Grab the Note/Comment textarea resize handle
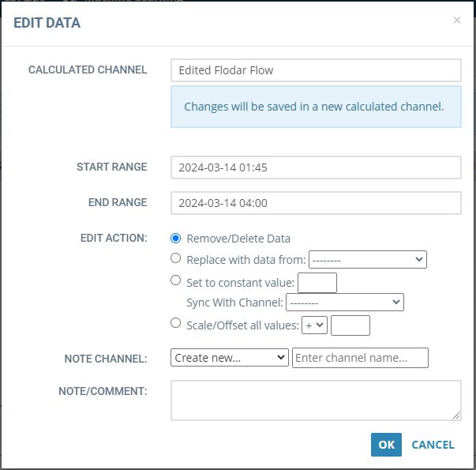476x470 pixels. point(456,415)
